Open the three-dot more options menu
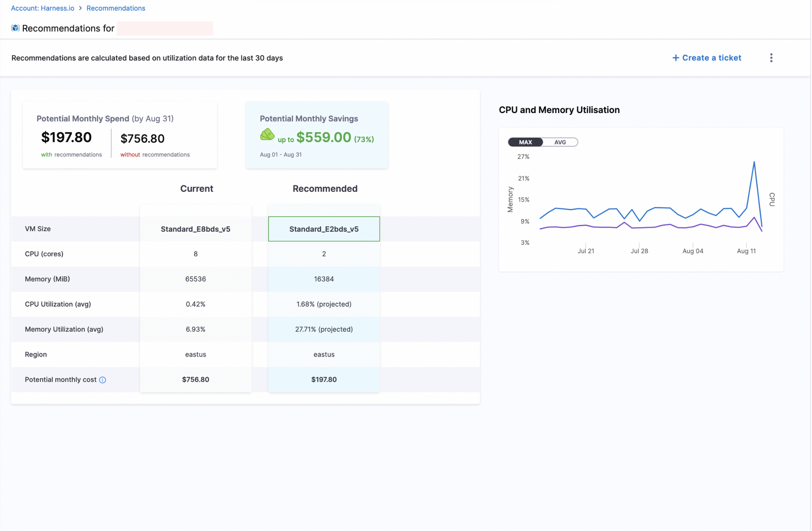The image size is (812, 531). click(x=771, y=58)
